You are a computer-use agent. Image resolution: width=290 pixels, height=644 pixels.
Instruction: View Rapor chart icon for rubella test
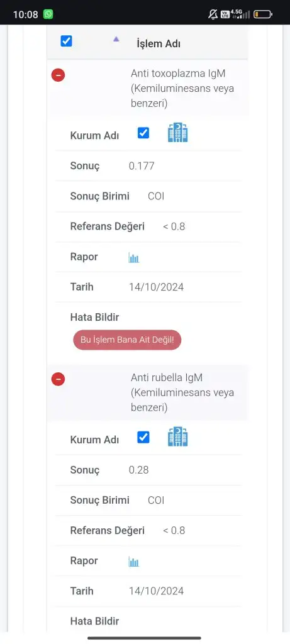(x=134, y=562)
